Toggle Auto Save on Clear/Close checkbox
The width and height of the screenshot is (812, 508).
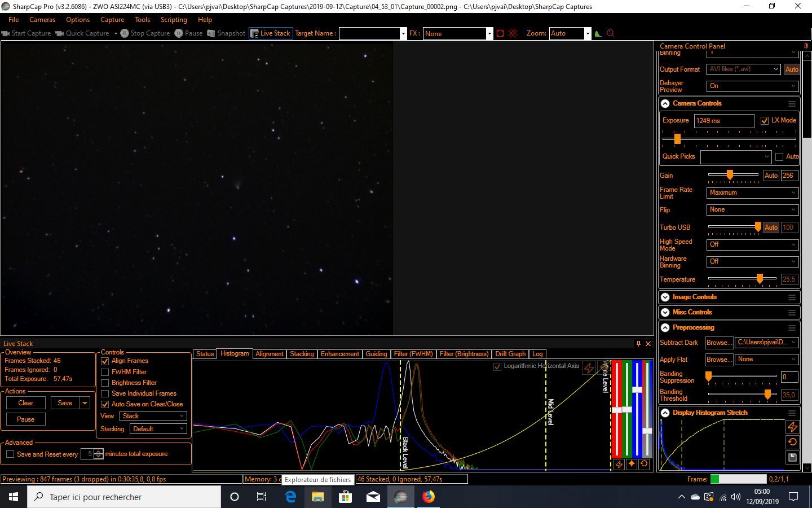click(x=105, y=404)
